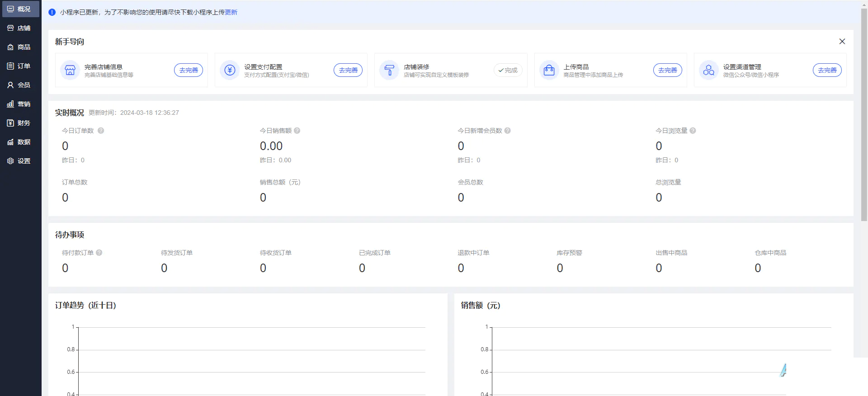Screen dimensions: 868x396
Task: Open the 概况 overview menu item
Action: tap(20, 9)
